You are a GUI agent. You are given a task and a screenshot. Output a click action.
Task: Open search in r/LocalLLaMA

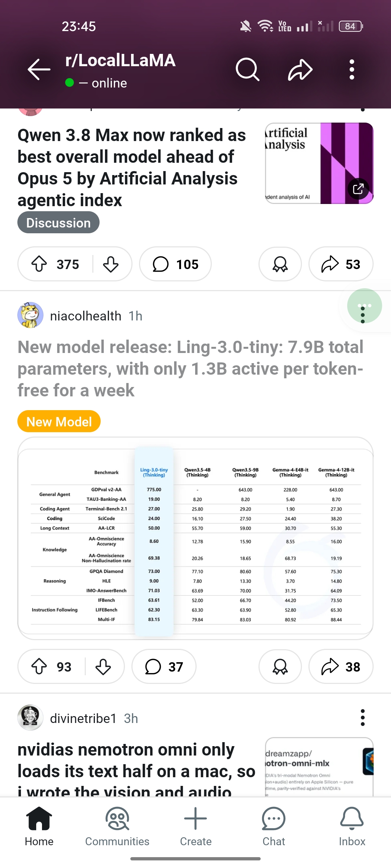point(248,69)
